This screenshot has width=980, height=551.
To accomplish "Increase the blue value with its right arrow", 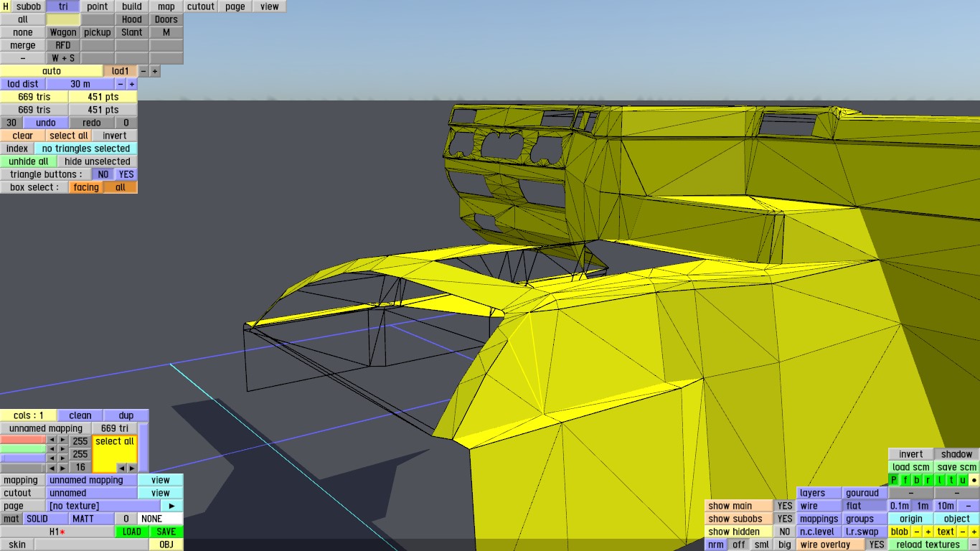I will [63, 458].
